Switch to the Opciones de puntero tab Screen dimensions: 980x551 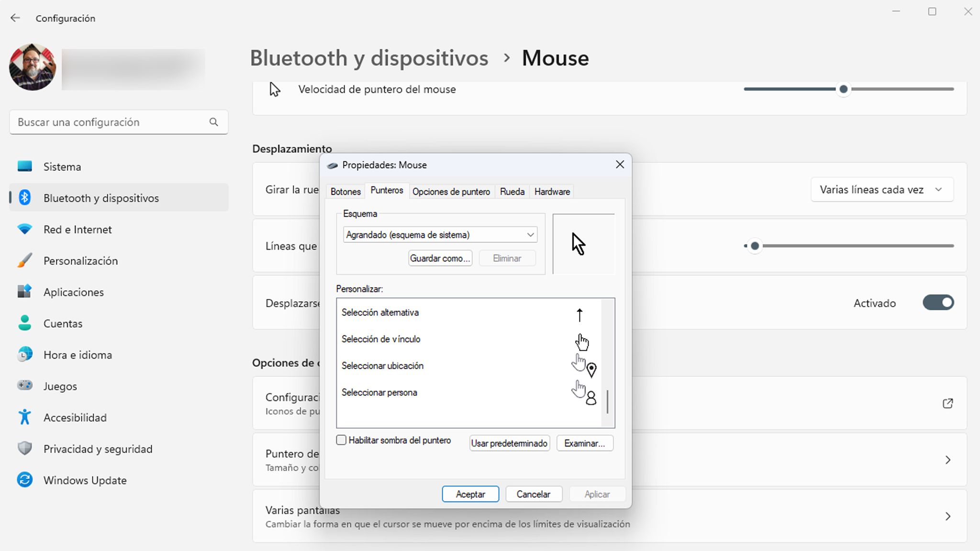(451, 191)
